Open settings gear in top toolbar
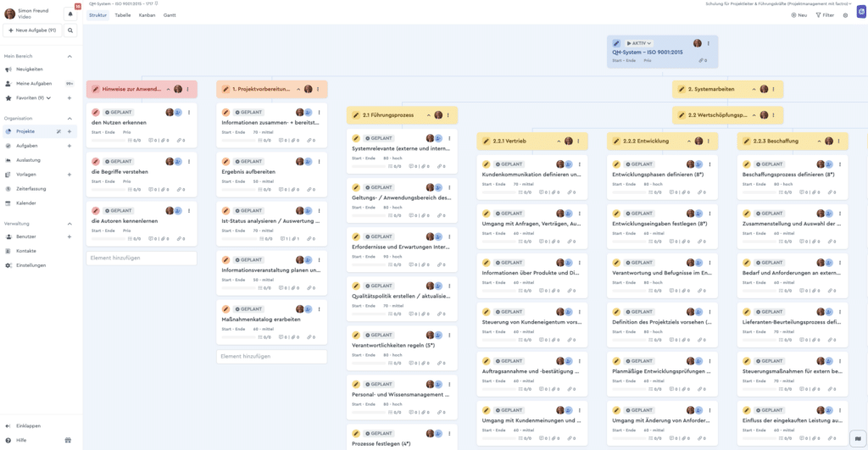Image resolution: width=868 pixels, height=450 pixels. pos(845,15)
